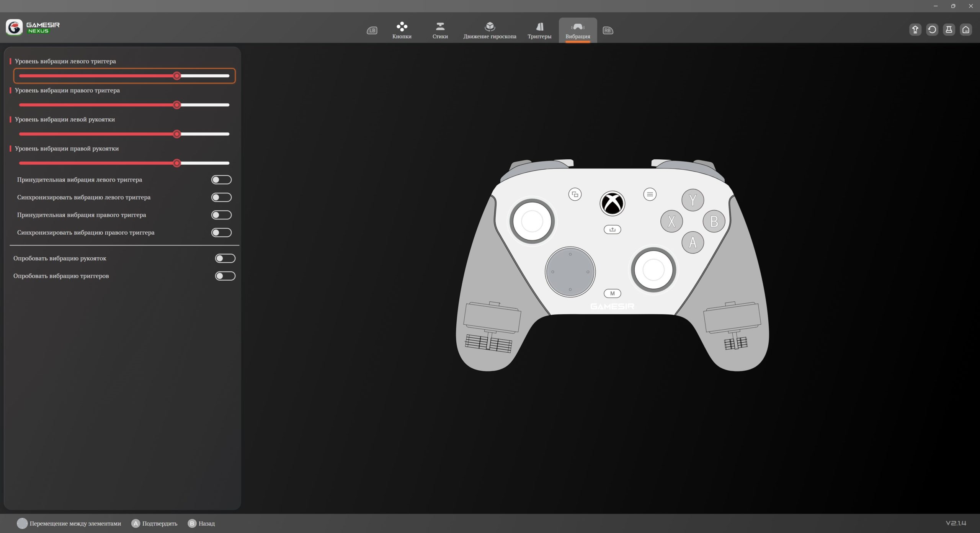The image size is (980, 533).
Task: Enable Опробовать вибрацию рукояток
Action: coord(225,258)
